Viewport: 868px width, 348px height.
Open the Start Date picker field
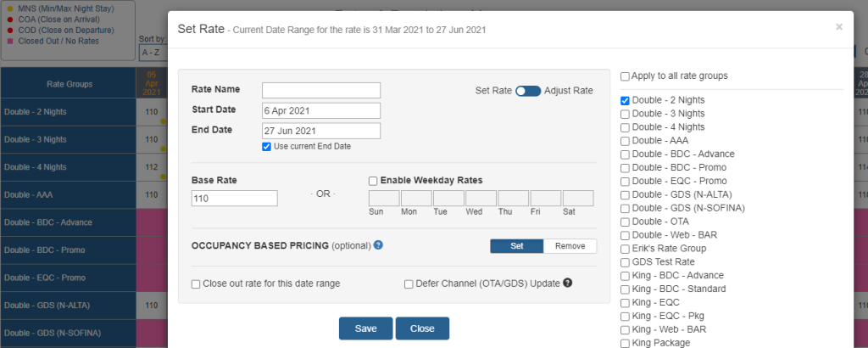[320, 110]
